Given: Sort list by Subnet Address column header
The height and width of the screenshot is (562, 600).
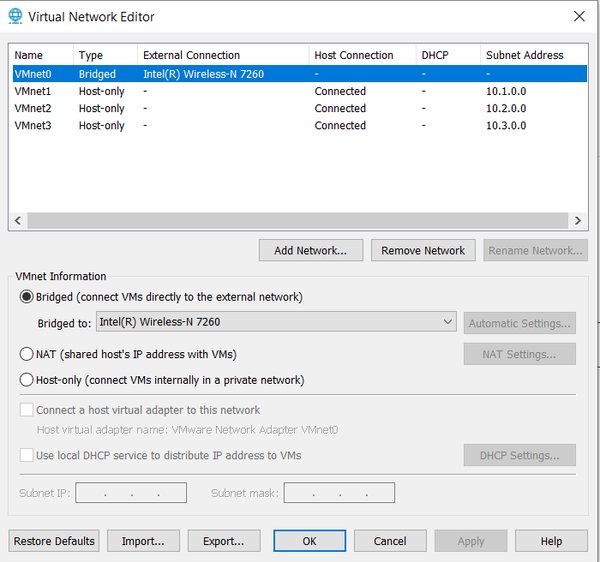Looking at the screenshot, I should (524, 55).
